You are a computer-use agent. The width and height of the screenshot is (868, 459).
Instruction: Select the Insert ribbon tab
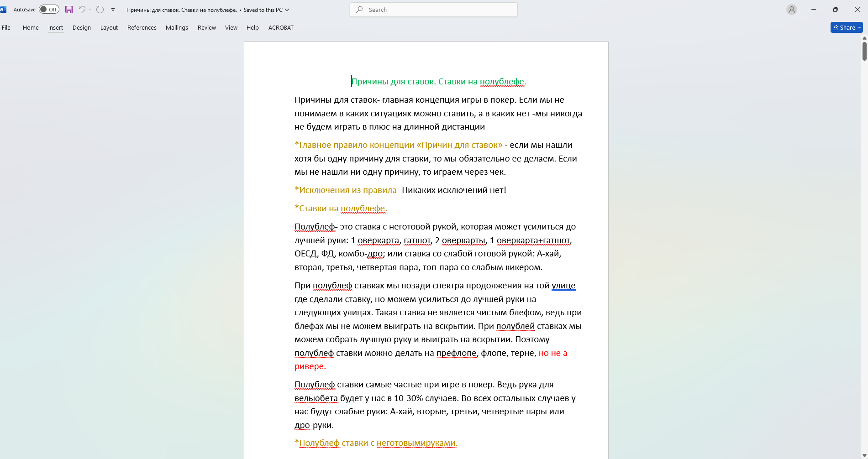[x=56, y=28]
